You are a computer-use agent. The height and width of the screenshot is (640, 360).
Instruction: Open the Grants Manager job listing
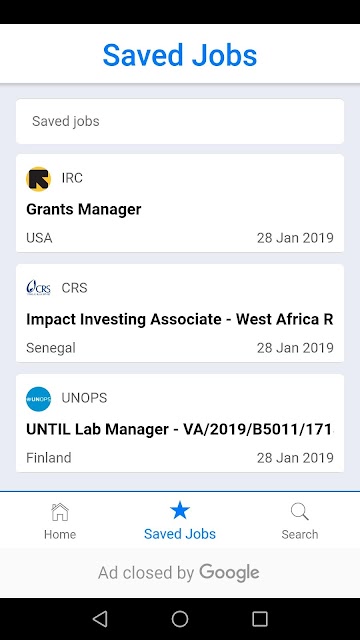(180, 203)
